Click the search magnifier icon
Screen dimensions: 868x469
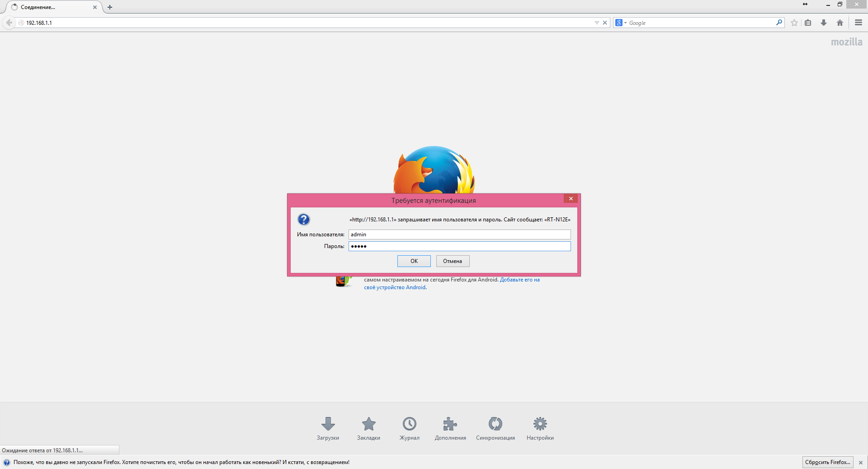[779, 23]
